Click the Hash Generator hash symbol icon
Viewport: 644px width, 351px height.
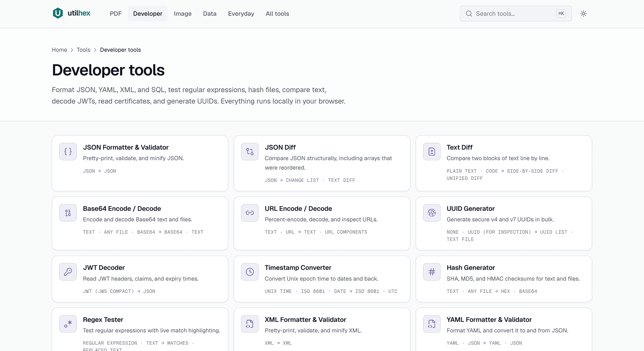click(432, 272)
